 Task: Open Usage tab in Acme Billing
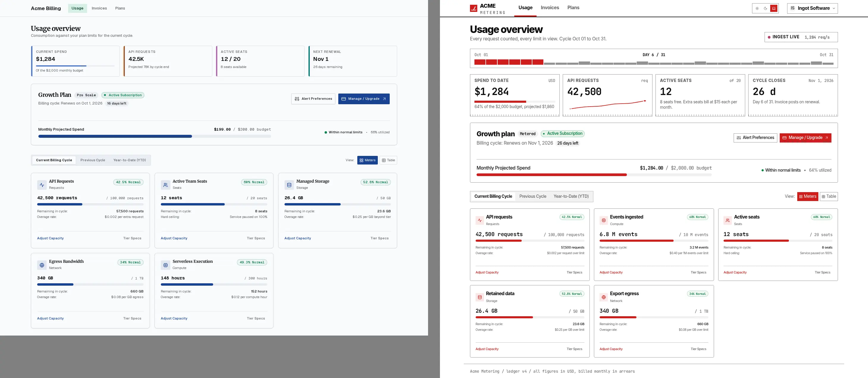77,8
